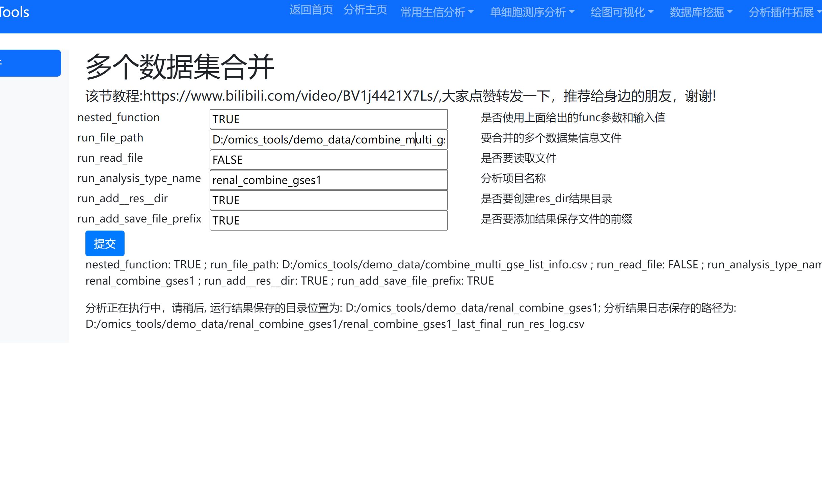Open the 常用生信分析 dropdown menu
The height and width of the screenshot is (504, 822).
tap(437, 12)
